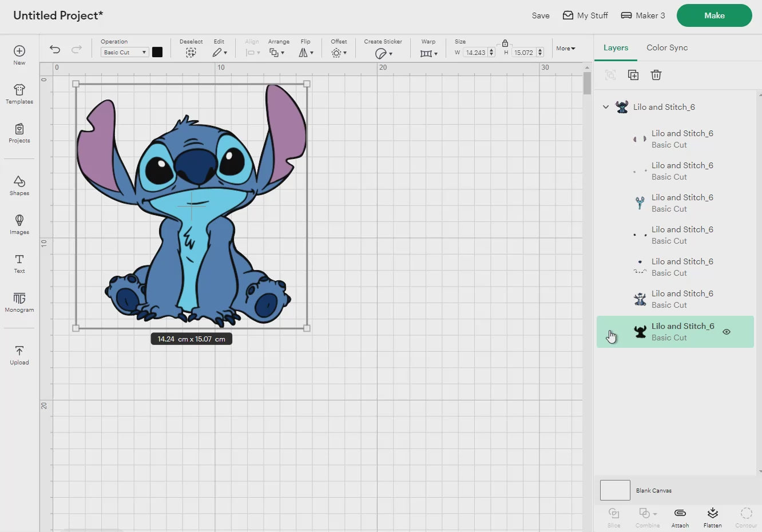Click the Contour button
Screen dimensions: 762x532
[746, 517]
